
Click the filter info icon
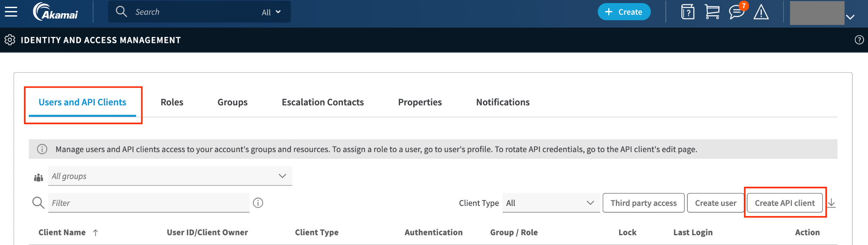click(x=258, y=203)
